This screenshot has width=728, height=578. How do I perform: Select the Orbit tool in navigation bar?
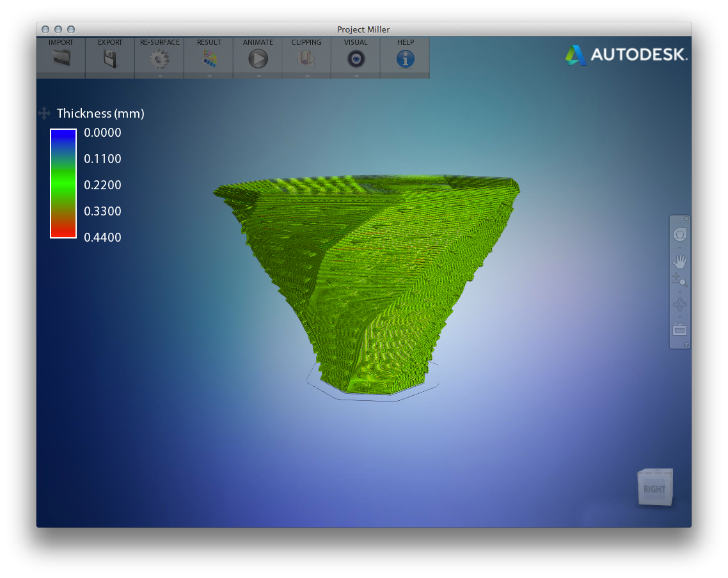679,304
